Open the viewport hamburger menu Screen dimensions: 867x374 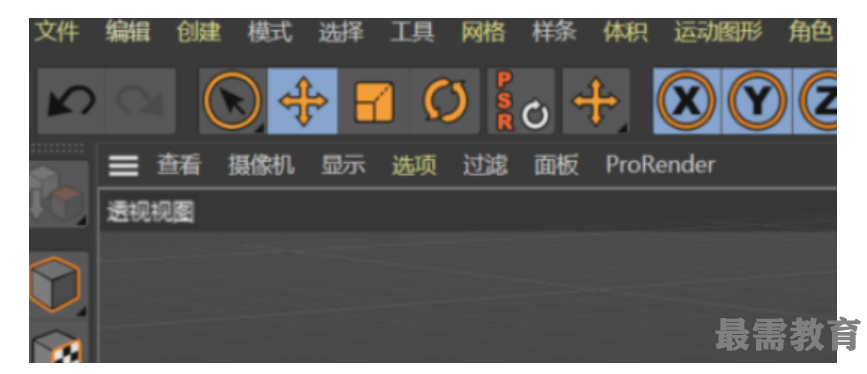click(123, 165)
